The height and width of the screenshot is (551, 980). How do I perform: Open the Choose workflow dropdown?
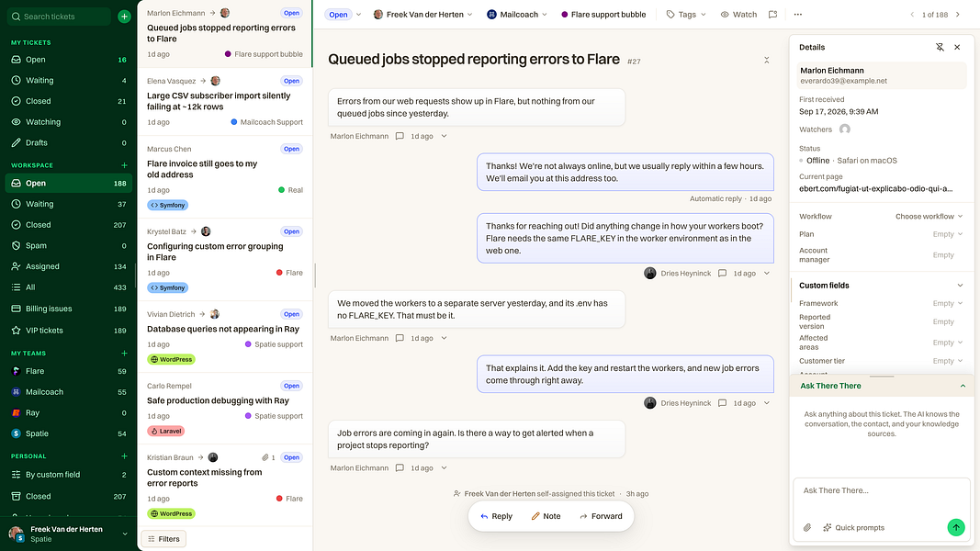click(x=929, y=217)
